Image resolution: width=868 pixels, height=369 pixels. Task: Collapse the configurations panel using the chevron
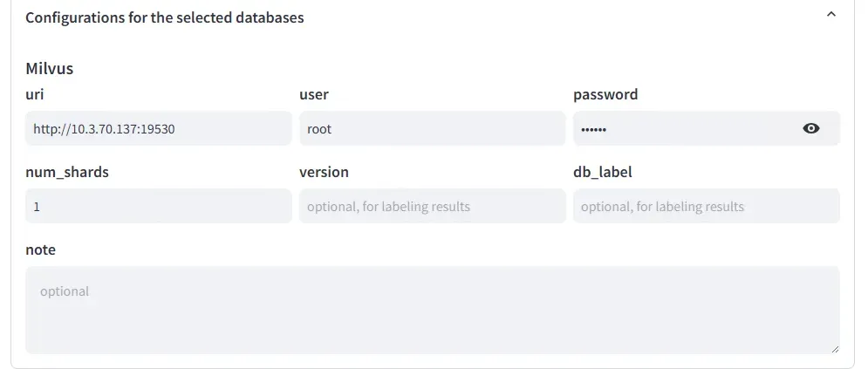click(x=830, y=16)
